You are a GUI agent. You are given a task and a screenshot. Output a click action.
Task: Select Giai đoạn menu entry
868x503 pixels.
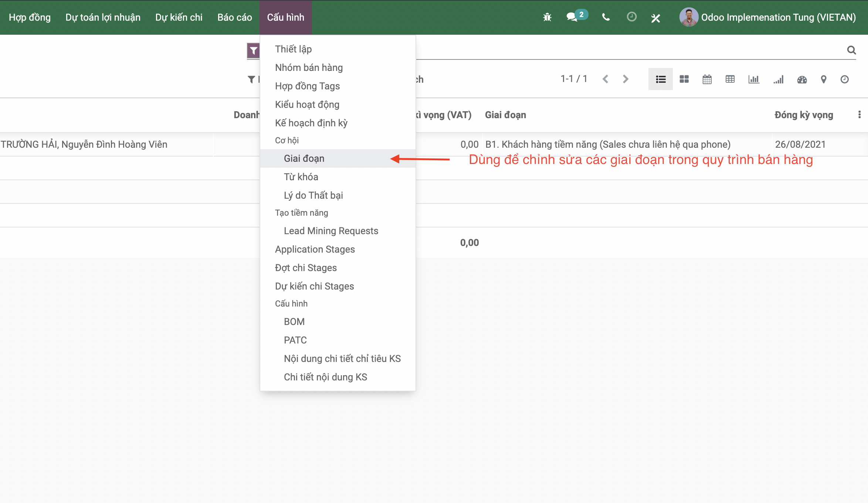pos(304,158)
